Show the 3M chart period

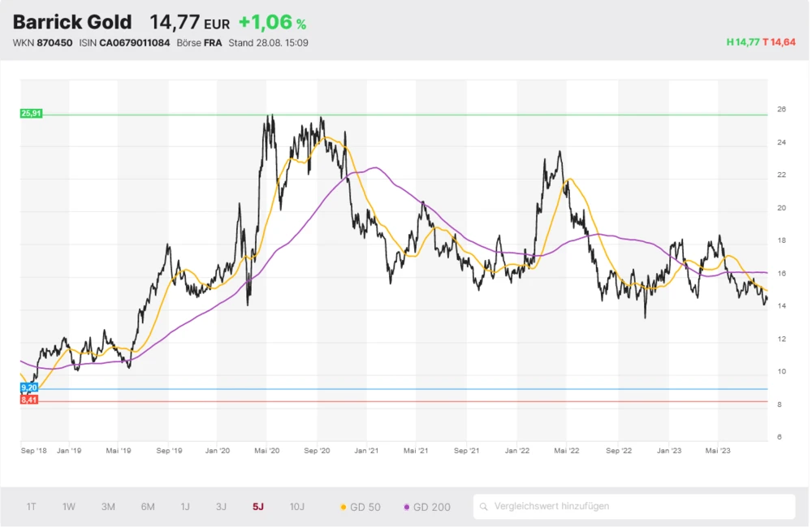(x=108, y=507)
